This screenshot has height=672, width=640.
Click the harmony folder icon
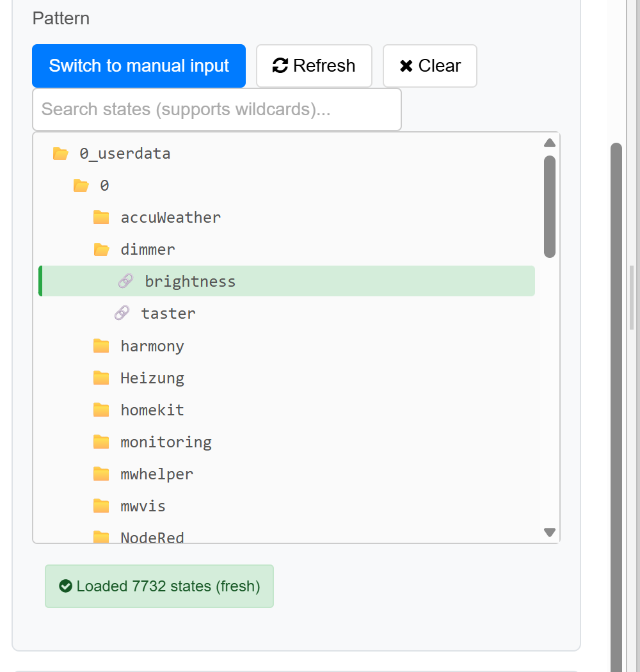point(101,346)
